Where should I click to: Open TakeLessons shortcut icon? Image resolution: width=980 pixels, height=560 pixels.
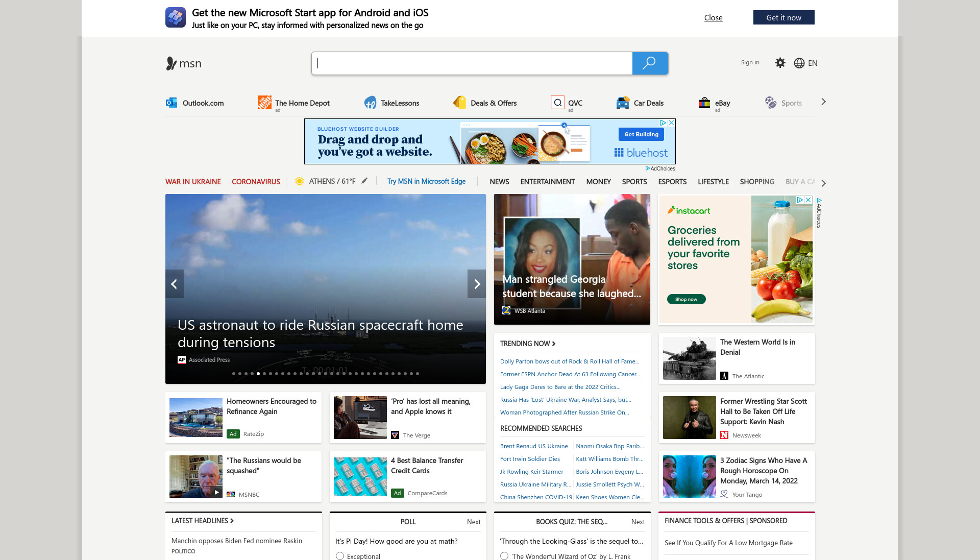click(x=370, y=103)
